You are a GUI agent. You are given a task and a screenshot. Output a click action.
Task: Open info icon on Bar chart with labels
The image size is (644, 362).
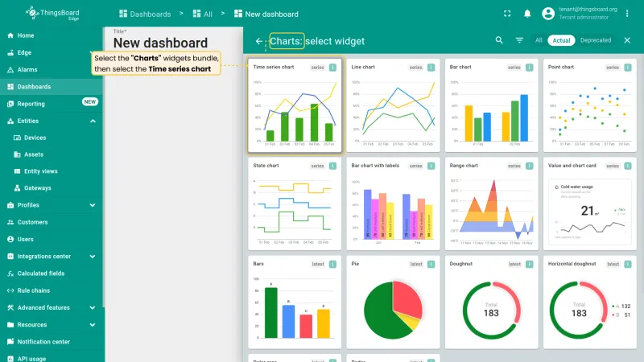point(431,166)
